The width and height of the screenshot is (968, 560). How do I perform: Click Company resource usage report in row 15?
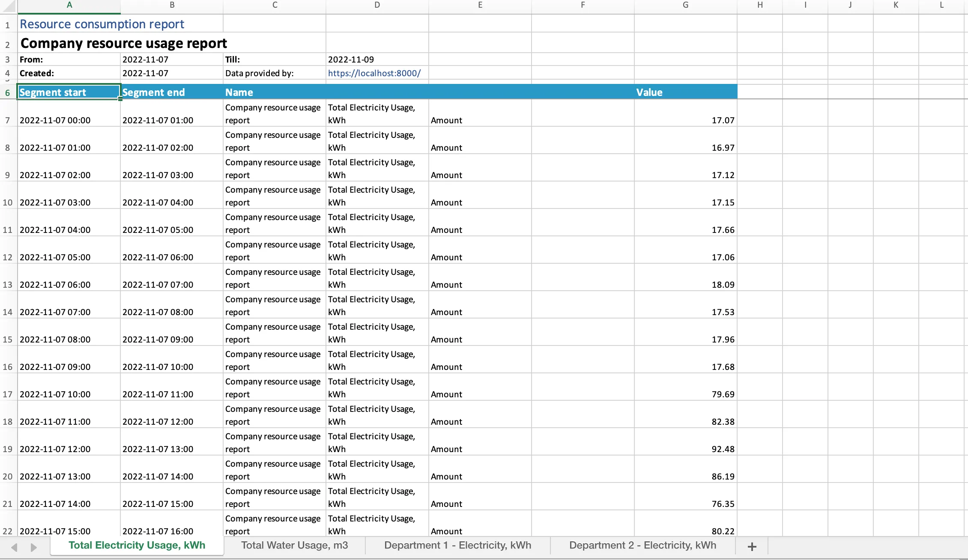275,333
